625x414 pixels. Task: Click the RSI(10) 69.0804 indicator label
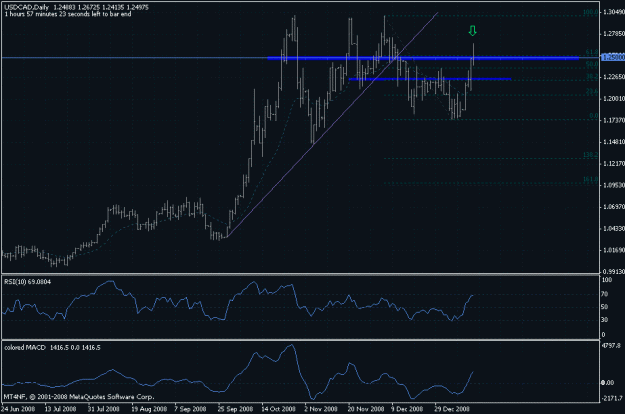click(x=28, y=282)
